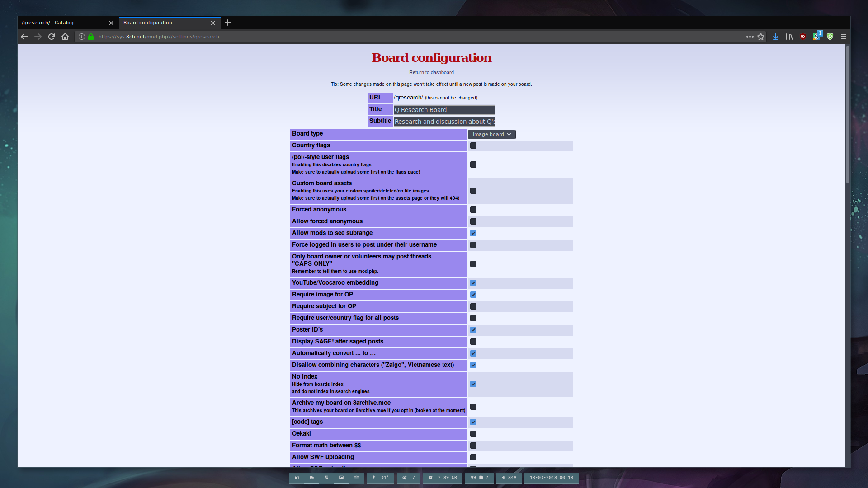
Task: Click the 34° temperature indicator
Action: (x=380, y=478)
